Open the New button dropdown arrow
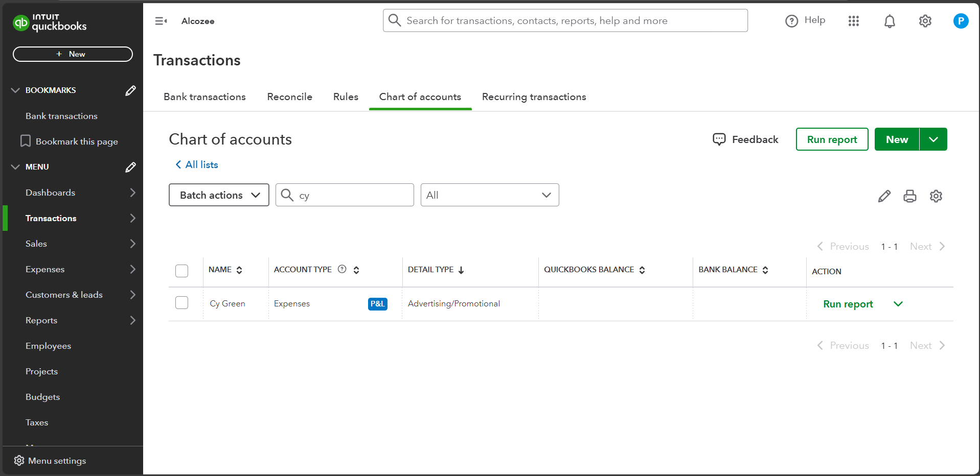980x476 pixels. (x=933, y=139)
